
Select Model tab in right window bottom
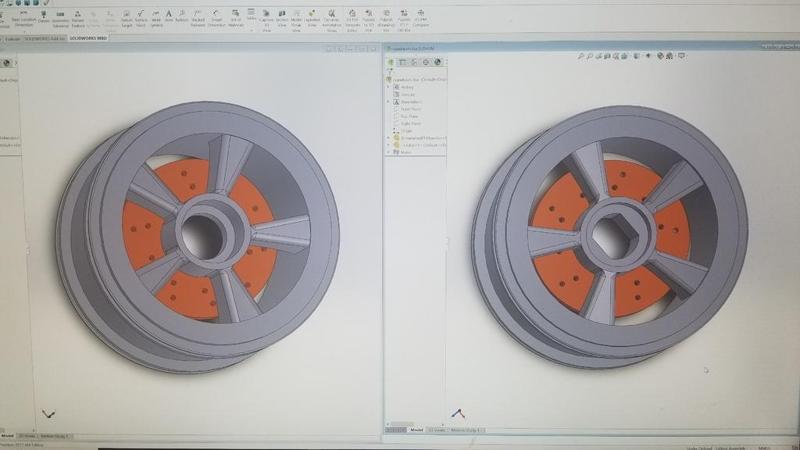(417, 430)
